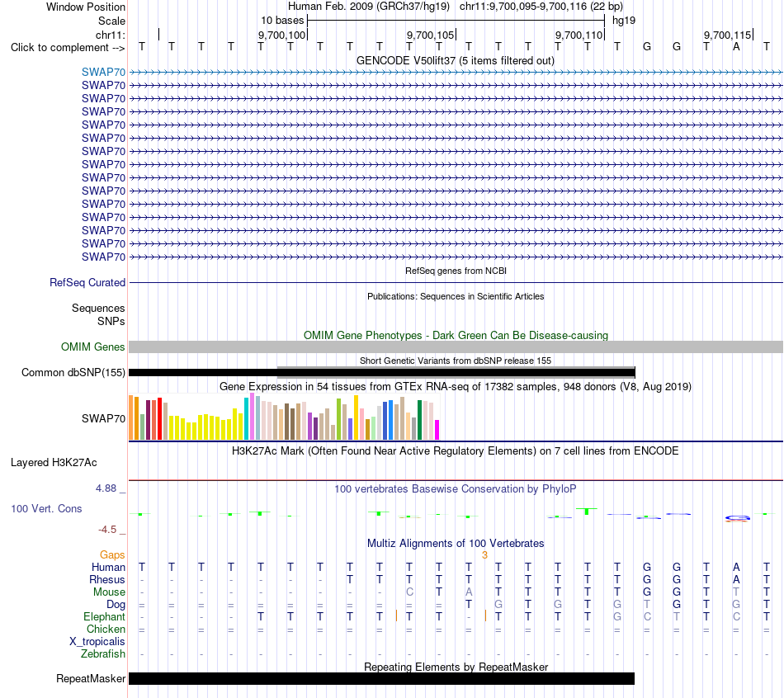The height and width of the screenshot is (698, 784).
Task: Click the 'Layered H3K27Ac' track label
Action: pos(54,463)
